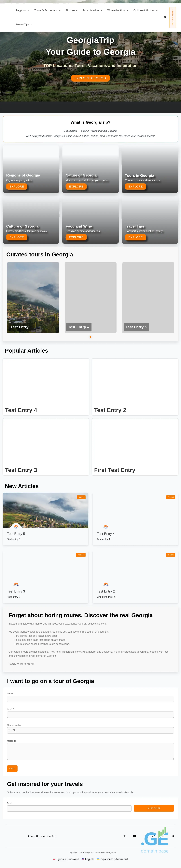Open the YouTube icon in the footer
Screen dimensions: 181x868
pyautogui.click(x=163, y=836)
